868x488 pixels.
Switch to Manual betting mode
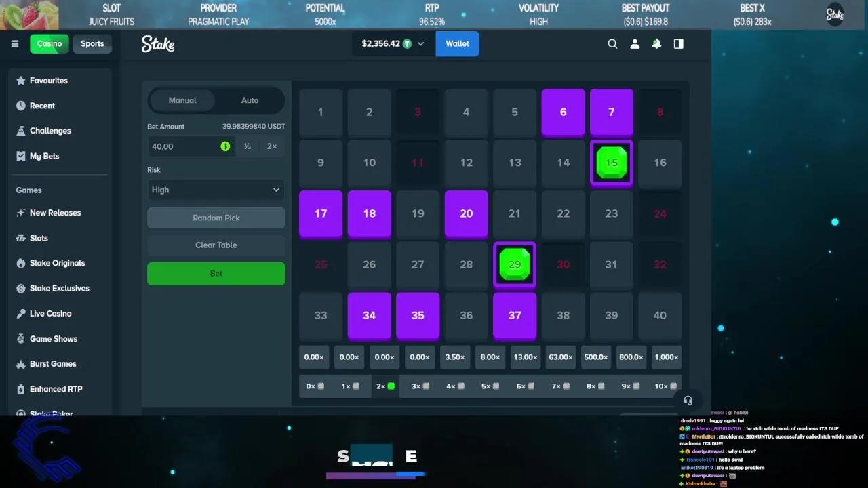pyautogui.click(x=182, y=100)
